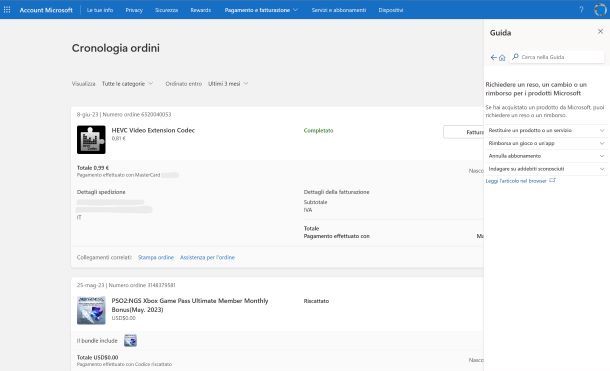Click the Totale 0,99 € text
The image size is (610, 371).
pos(93,168)
